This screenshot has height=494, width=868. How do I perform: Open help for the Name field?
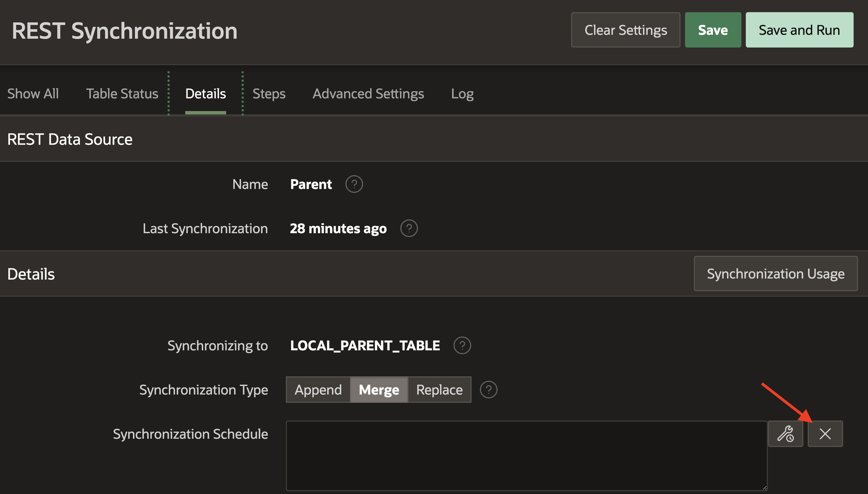click(x=354, y=184)
